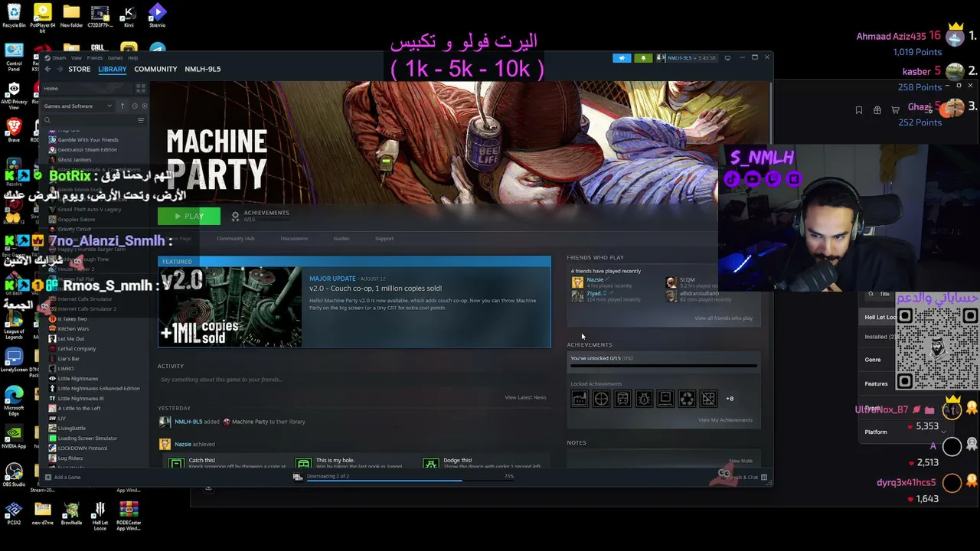Screen dimensions: 980x551
Task: Go forward with Steam's forward arrow
Action: click(59, 69)
